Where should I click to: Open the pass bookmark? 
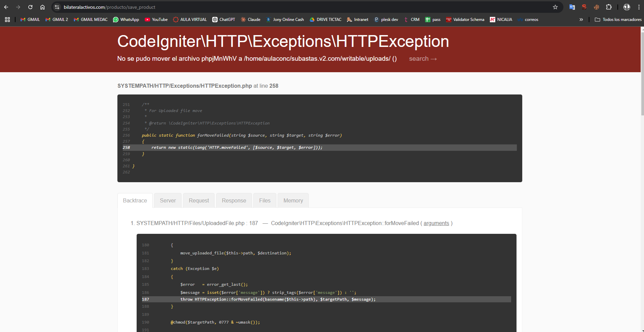433,20
